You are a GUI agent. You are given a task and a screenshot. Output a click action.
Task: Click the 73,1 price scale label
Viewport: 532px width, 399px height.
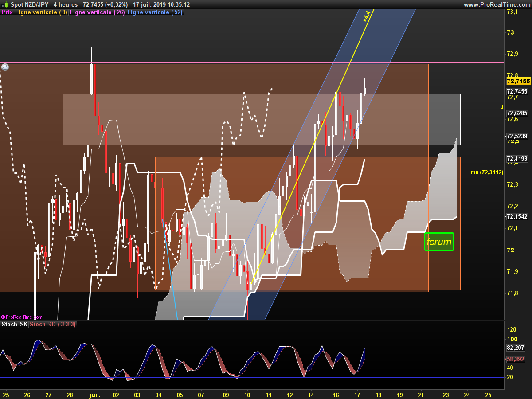[x=512, y=12]
